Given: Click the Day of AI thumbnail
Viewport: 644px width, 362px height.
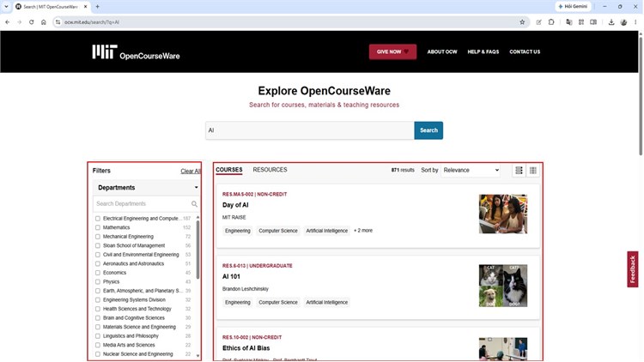Looking at the screenshot, I should point(502,214).
